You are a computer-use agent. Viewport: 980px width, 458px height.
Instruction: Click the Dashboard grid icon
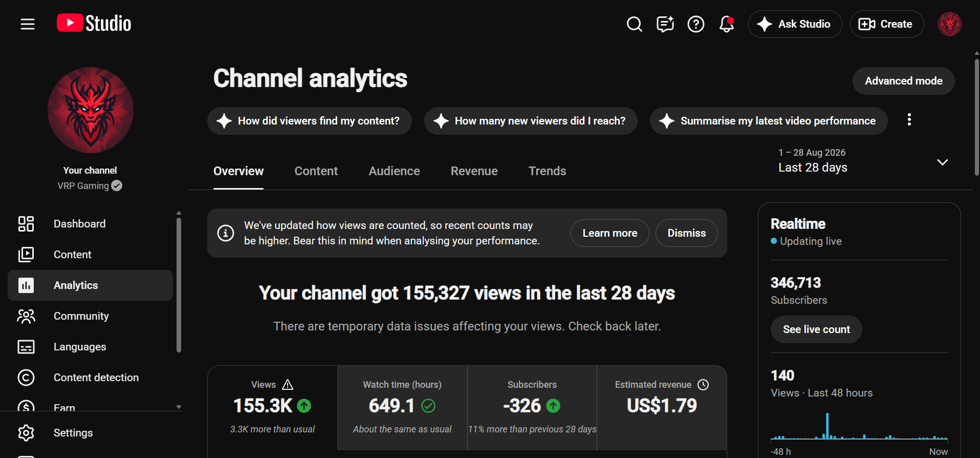point(26,224)
